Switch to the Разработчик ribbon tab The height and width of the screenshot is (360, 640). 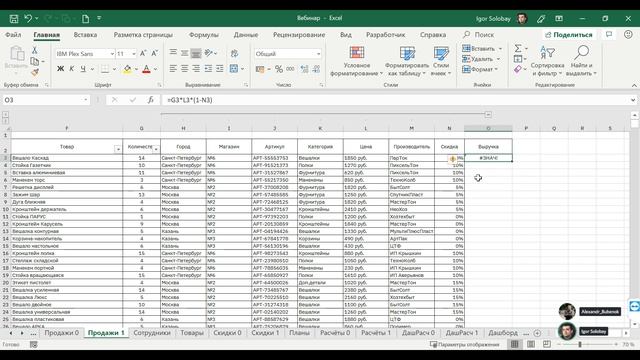pyautogui.click(x=385, y=35)
